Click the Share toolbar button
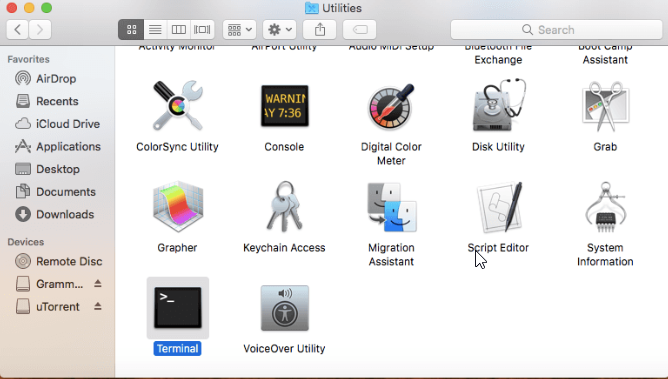Viewport: 668px width, 379px height. click(320, 29)
